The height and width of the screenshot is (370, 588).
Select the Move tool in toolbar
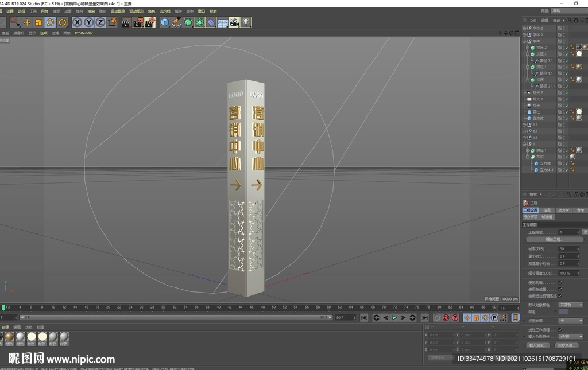pyautogui.click(x=27, y=22)
